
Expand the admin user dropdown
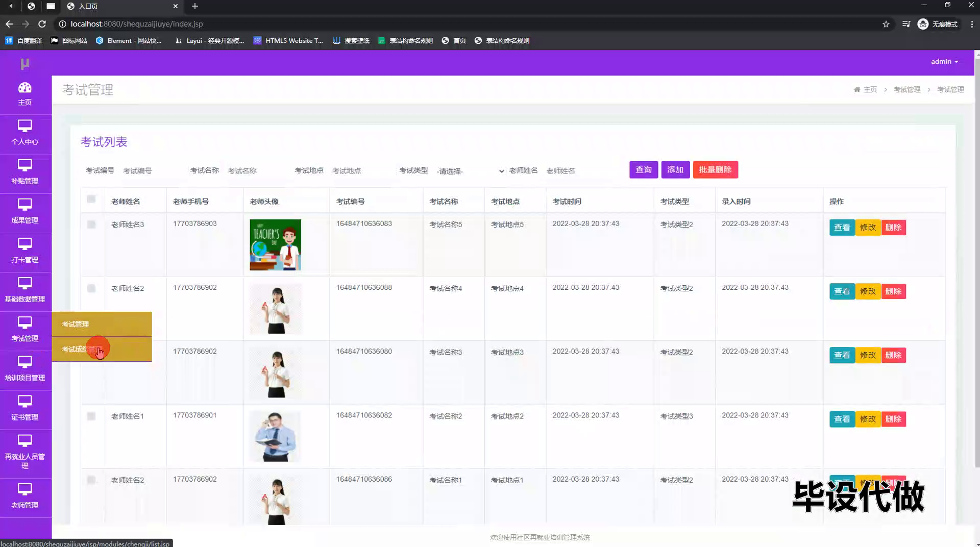point(944,61)
